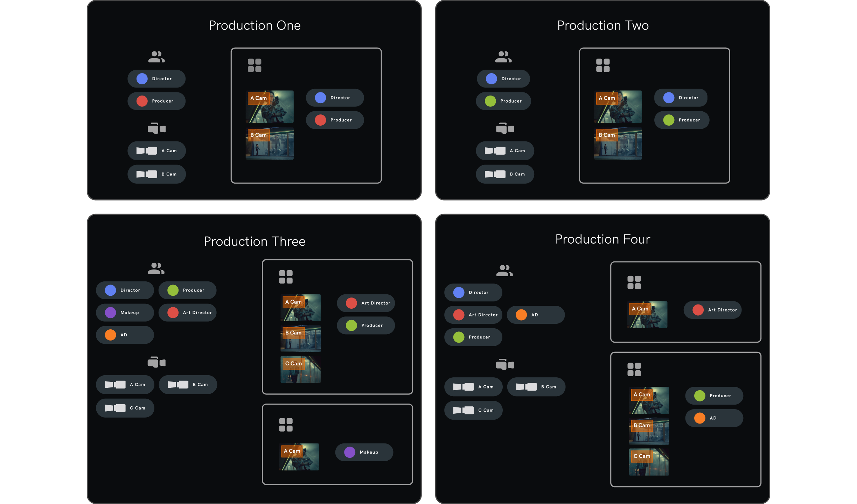Screen dimensions: 857x504
Task: Select the AD chip in Production Four's people list
Action: [535, 315]
